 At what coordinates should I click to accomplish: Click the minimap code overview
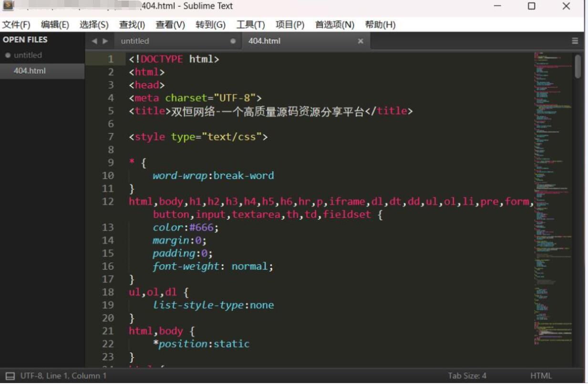(x=553, y=198)
